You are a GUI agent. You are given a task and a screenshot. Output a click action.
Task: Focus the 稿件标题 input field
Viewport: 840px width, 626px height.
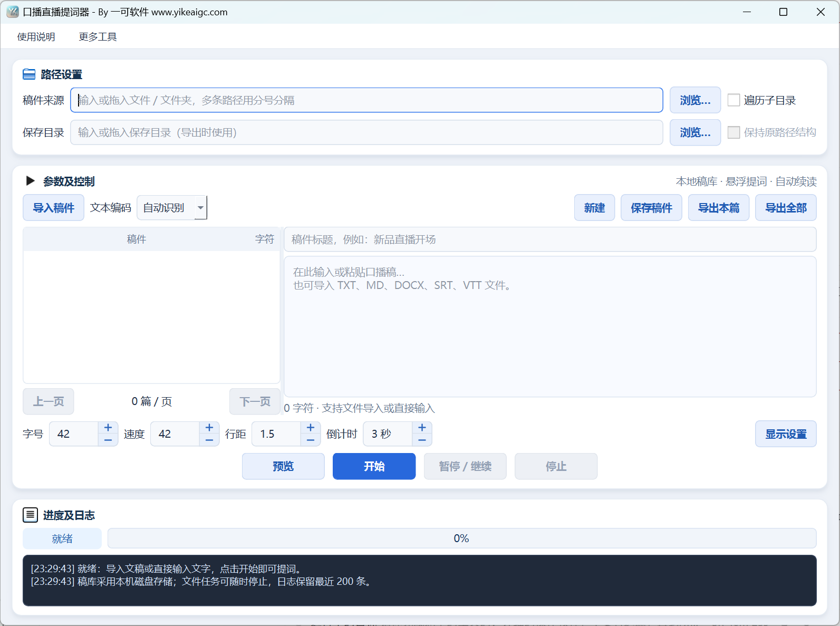[550, 239]
